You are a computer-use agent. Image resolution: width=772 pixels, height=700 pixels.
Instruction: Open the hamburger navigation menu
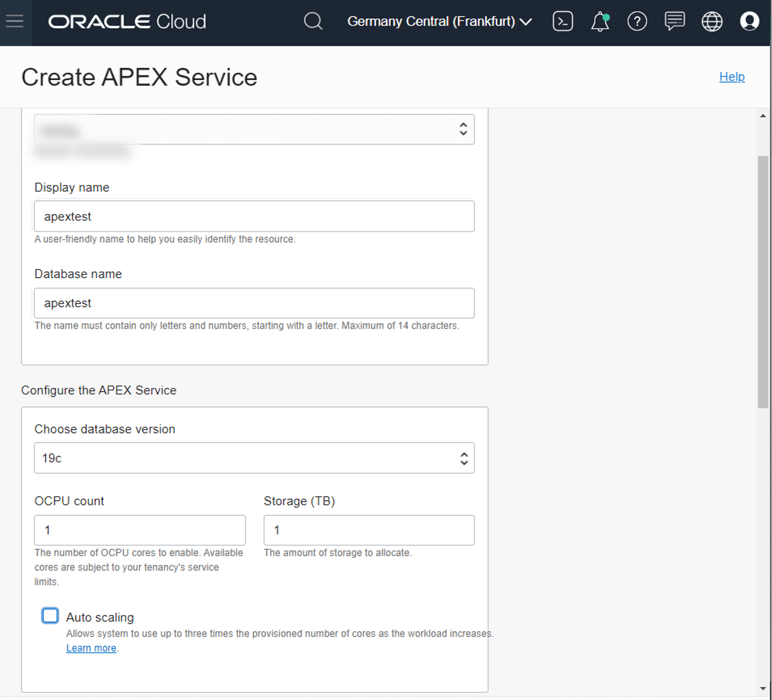[15, 21]
